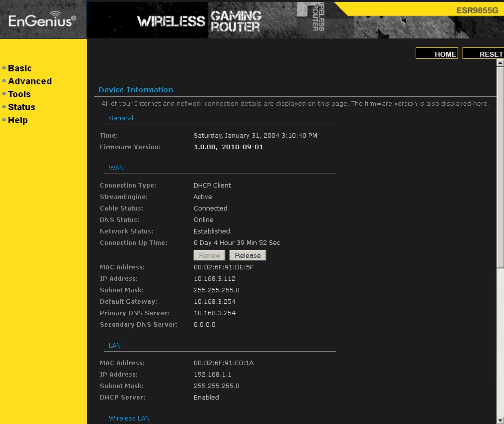Click the connection up time value
Screen dimensions: 504x424
point(237,242)
